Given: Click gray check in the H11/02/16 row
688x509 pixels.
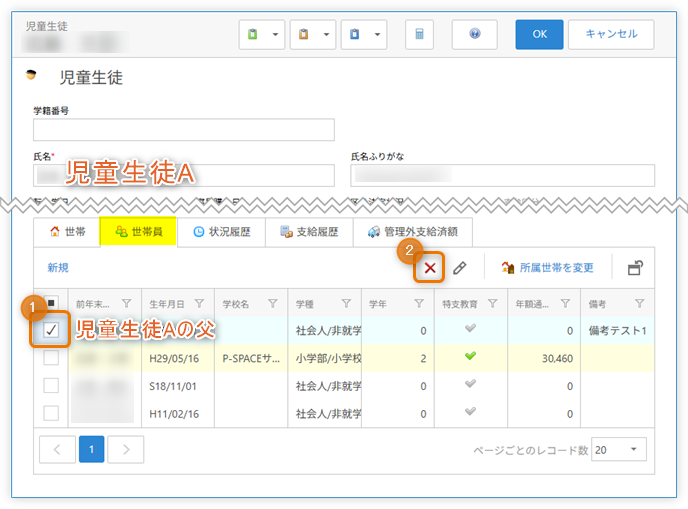Looking at the screenshot, I should 470,411.
